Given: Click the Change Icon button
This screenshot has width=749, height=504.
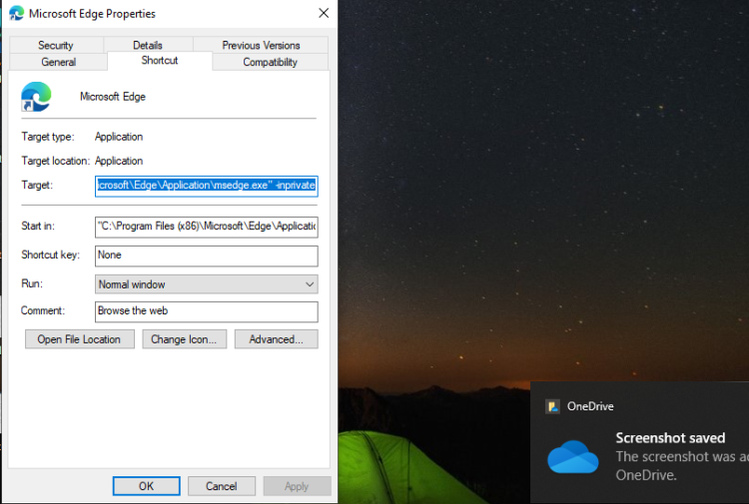Looking at the screenshot, I should 184,339.
